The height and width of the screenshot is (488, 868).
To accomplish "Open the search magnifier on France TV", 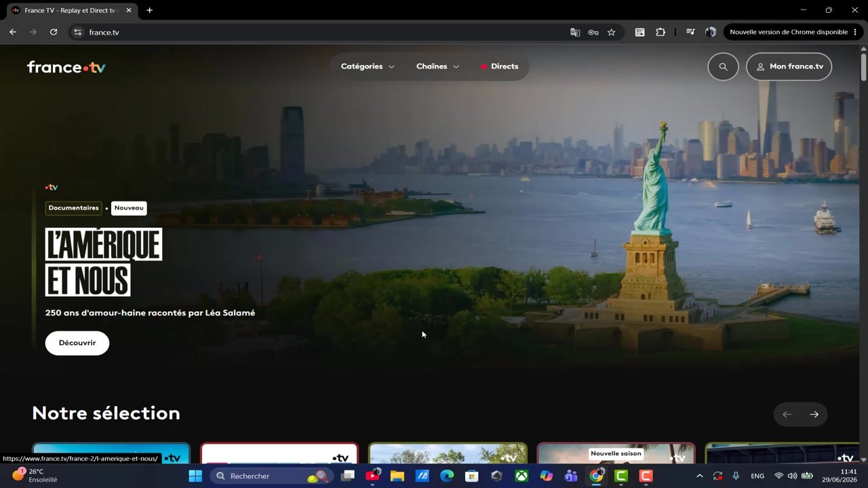I will 723,66.
